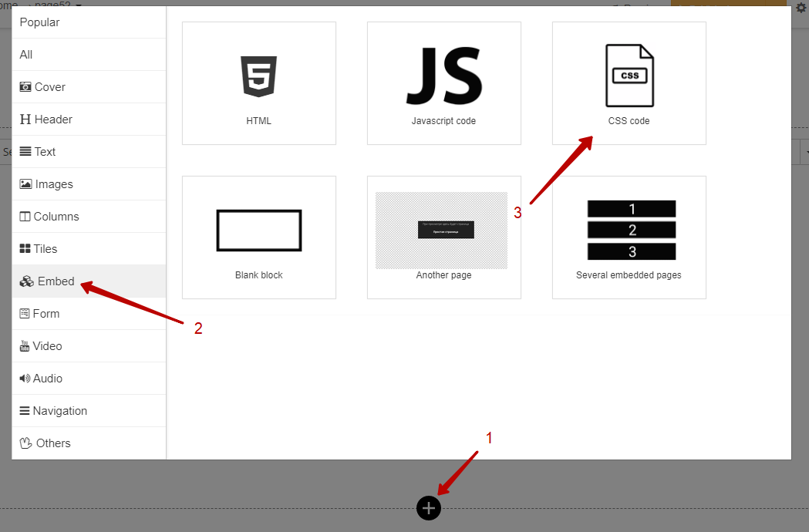Click the cubes icon beside Embed
Image resolution: width=809 pixels, height=532 pixels.
coord(27,281)
